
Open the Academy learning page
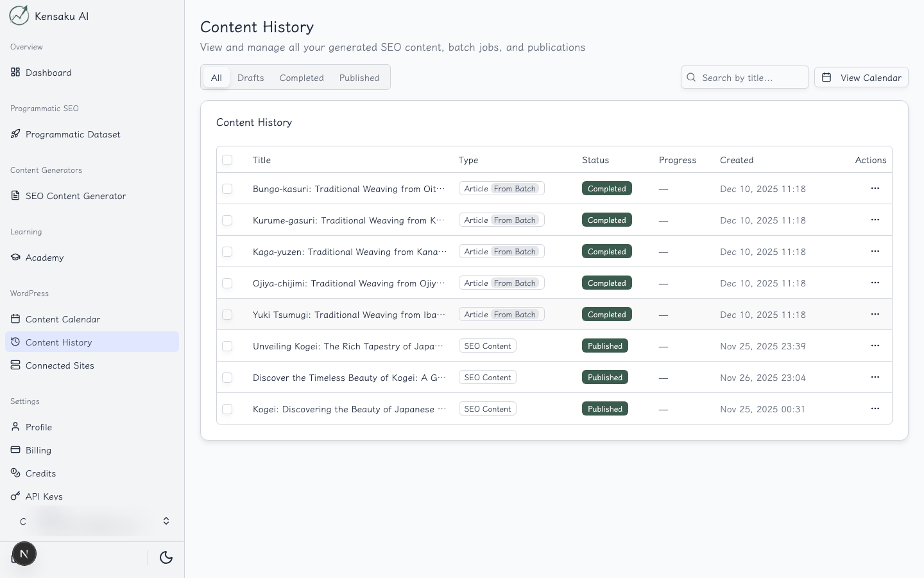click(44, 258)
